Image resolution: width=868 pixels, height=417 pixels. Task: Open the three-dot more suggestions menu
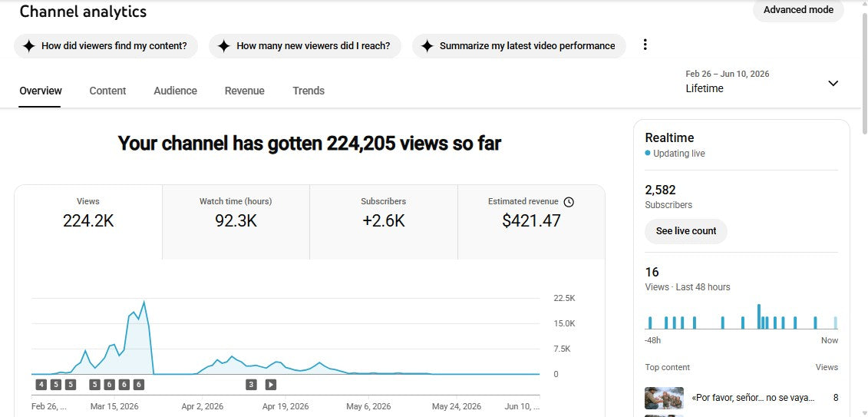coord(645,45)
